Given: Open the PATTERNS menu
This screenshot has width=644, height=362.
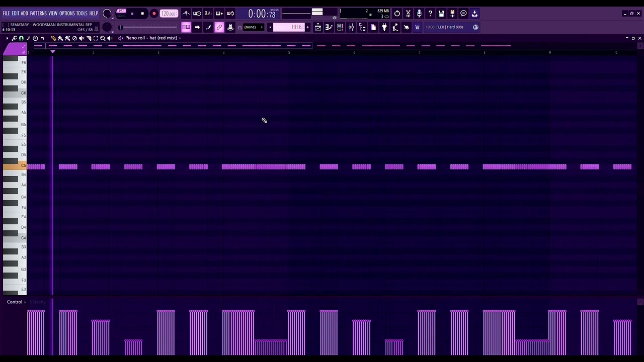Looking at the screenshot, I should [x=38, y=14].
